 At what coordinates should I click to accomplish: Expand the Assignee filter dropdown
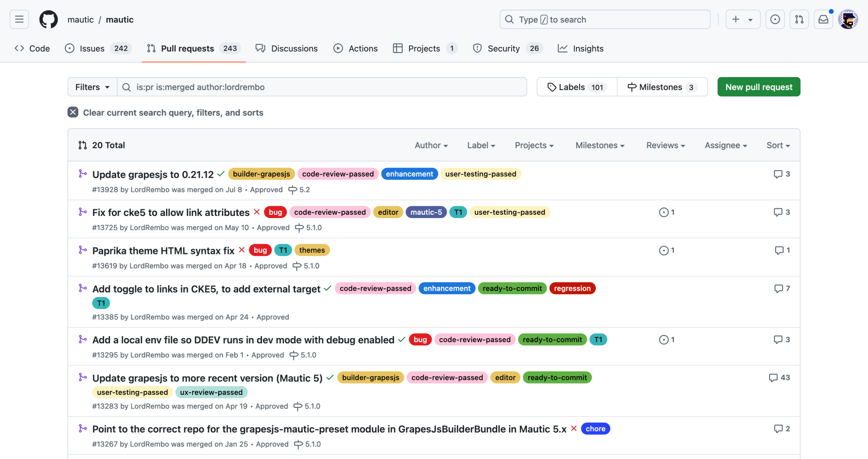click(726, 145)
